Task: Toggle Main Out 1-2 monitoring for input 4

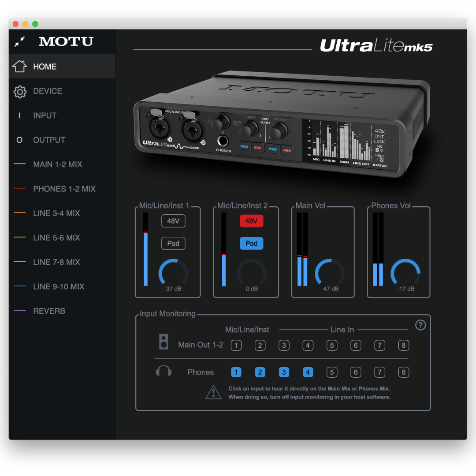Action: click(308, 345)
